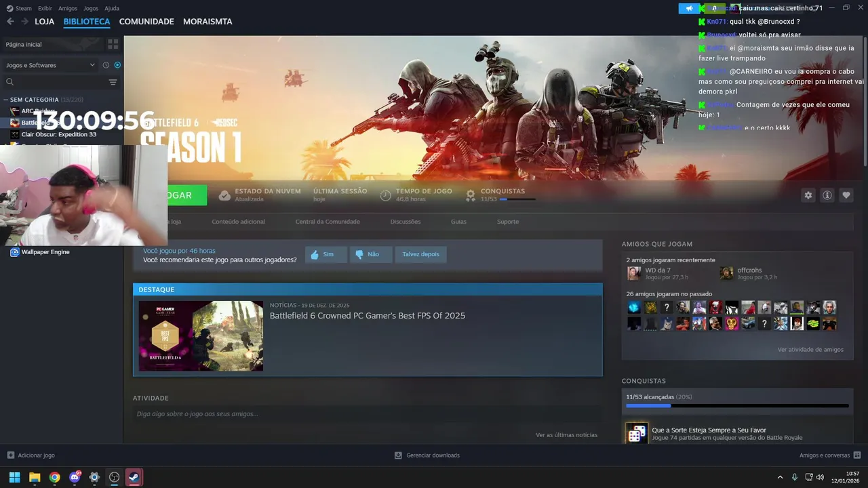Image resolution: width=868 pixels, height=488 pixels.
Task: Open File Explorer from taskbar
Action: [35, 477]
